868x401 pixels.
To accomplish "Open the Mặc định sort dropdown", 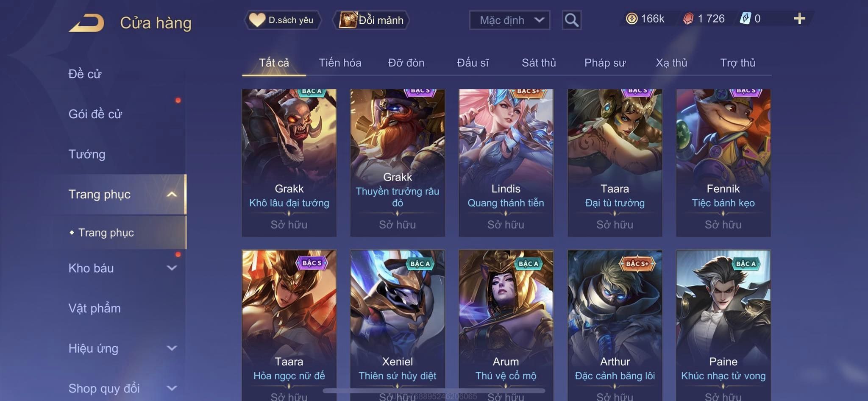I will point(509,20).
